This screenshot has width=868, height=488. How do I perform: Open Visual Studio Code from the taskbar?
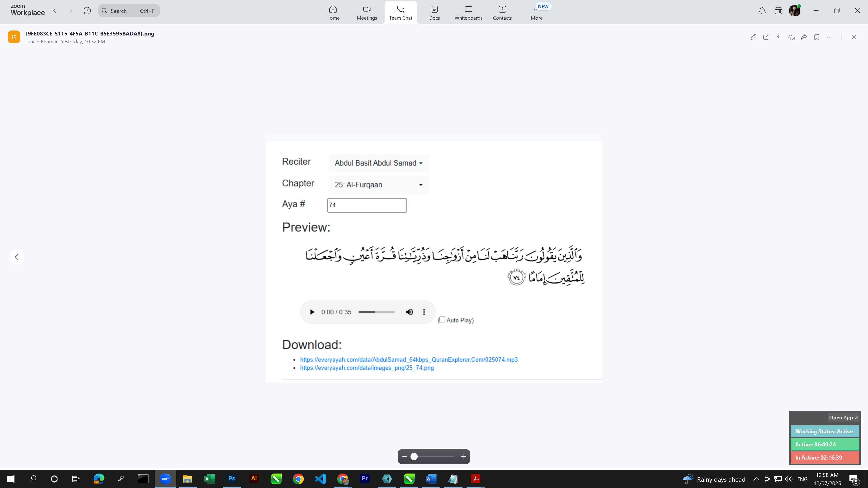(321, 479)
